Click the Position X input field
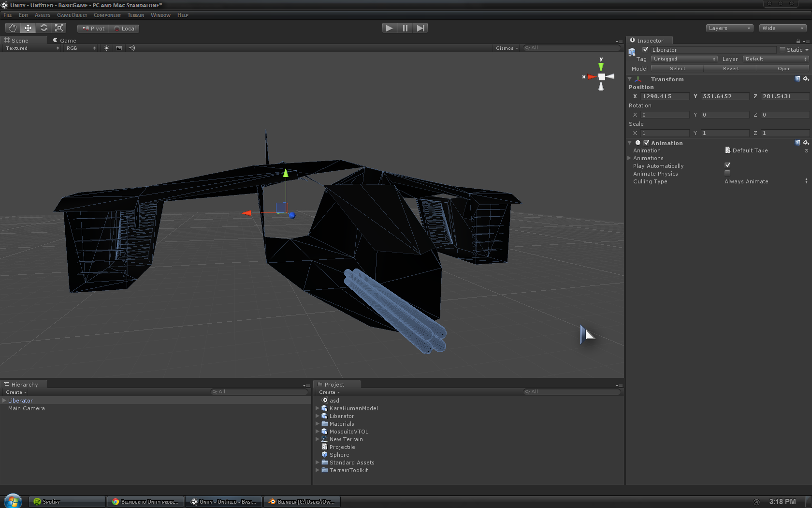The width and height of the screenshot is (812, 508). tap(664, 96)
